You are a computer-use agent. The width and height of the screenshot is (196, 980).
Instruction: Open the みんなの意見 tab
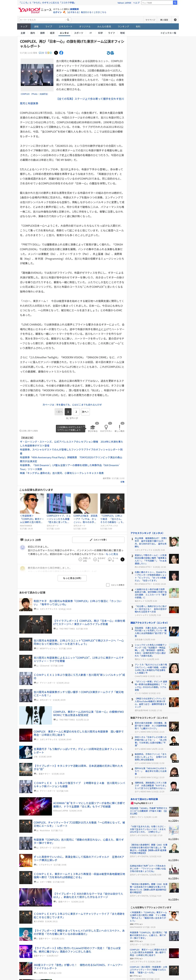(104, 27)
